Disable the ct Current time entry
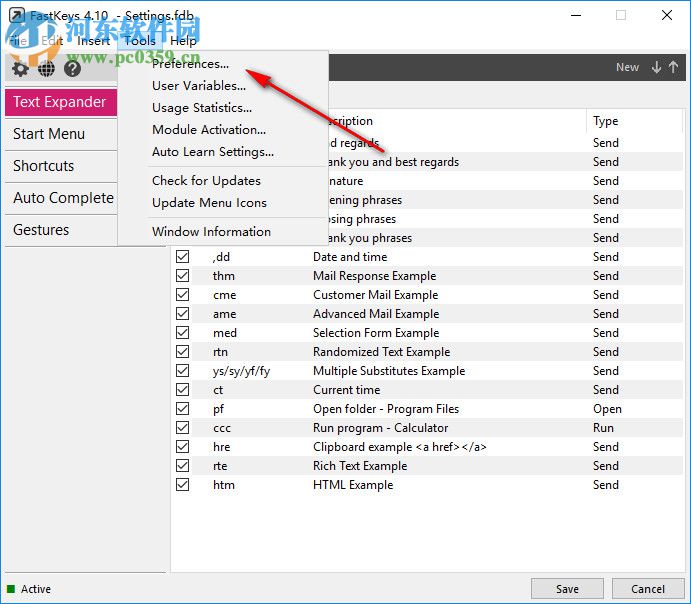This screenshot has height=604, width=691. [182, 389]
